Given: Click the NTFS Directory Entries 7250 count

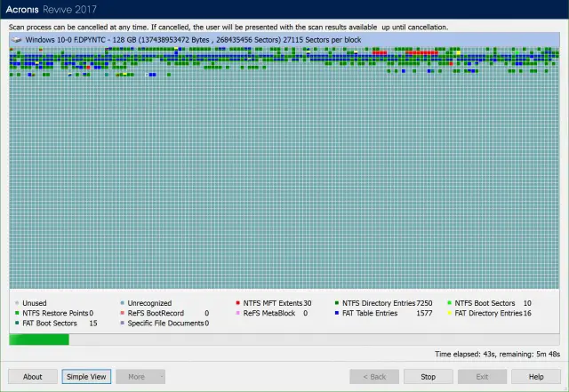Looking at the screenshot, I should click(x=424, y=303).
